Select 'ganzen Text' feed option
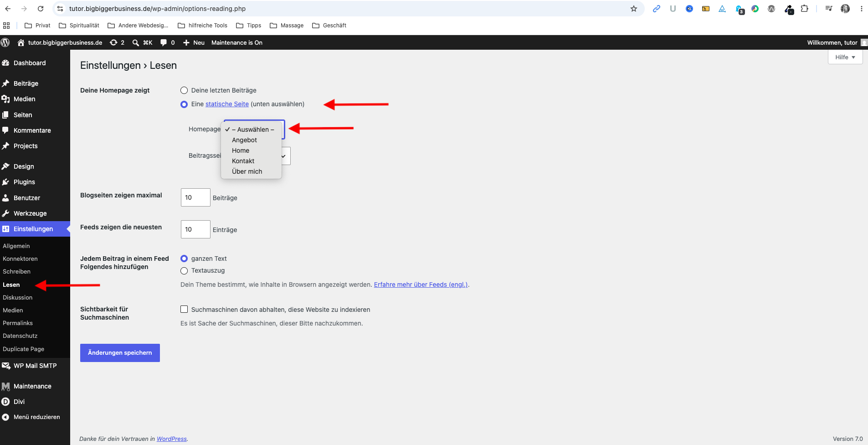868x445 pixels. click(x=184, y=259)
